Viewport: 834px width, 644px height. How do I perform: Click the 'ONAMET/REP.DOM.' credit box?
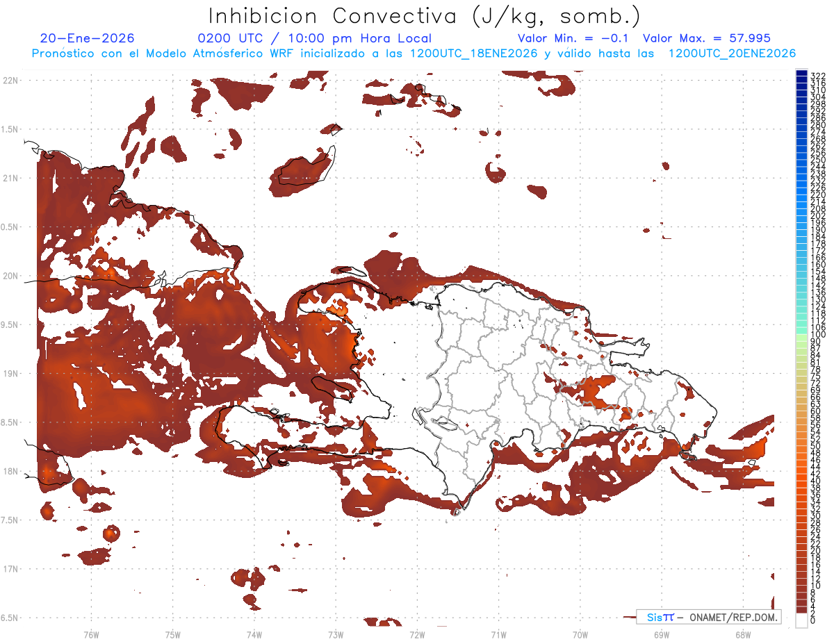pos(709,617)
